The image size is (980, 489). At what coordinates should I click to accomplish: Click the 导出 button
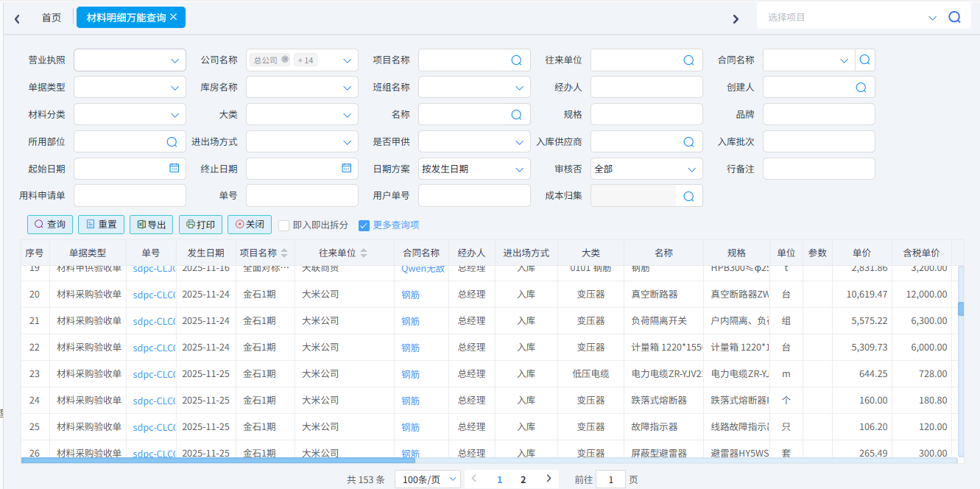[152, 225]
